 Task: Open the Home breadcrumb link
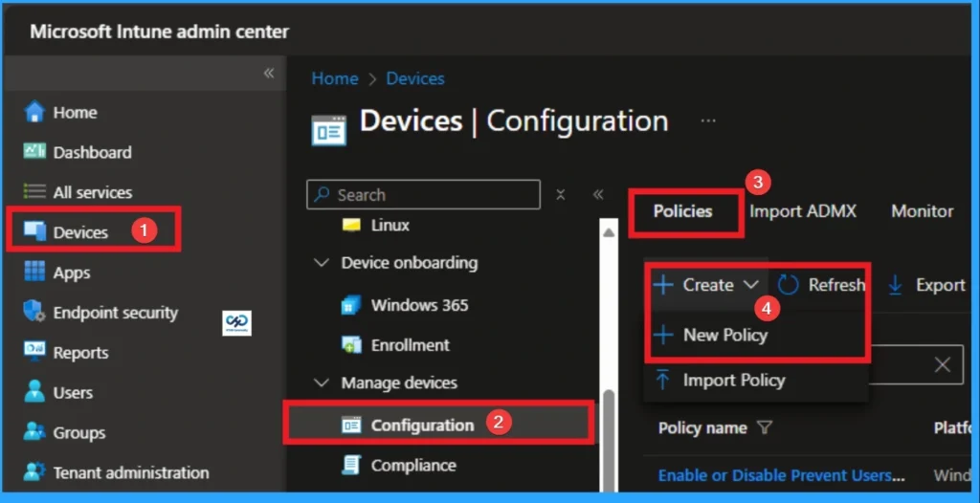pyautogui.click(x=335, y=78)
